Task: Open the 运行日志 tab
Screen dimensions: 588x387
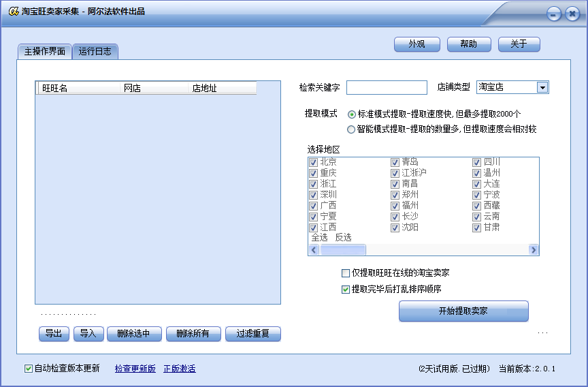Action: pyautogui.click(x=95, y=51)
